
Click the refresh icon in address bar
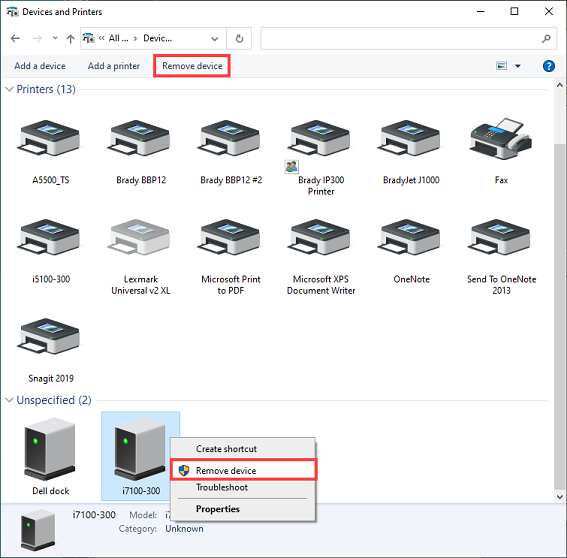point(239,38)
